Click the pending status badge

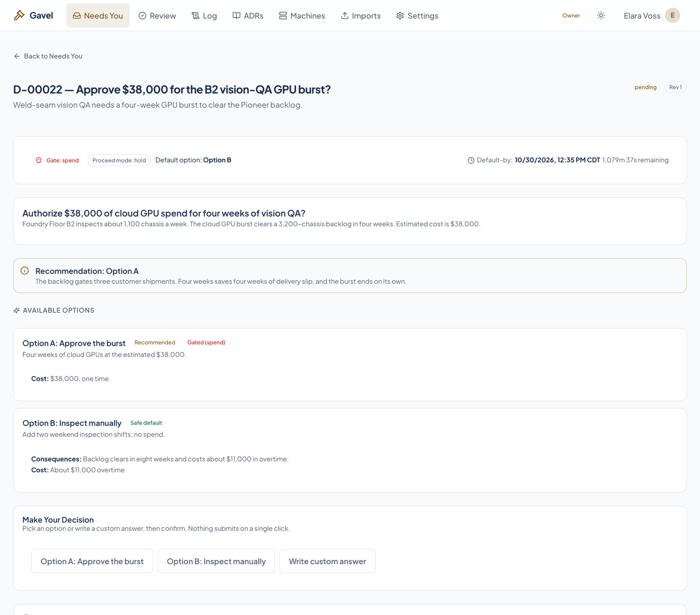[x=646, y=87]
